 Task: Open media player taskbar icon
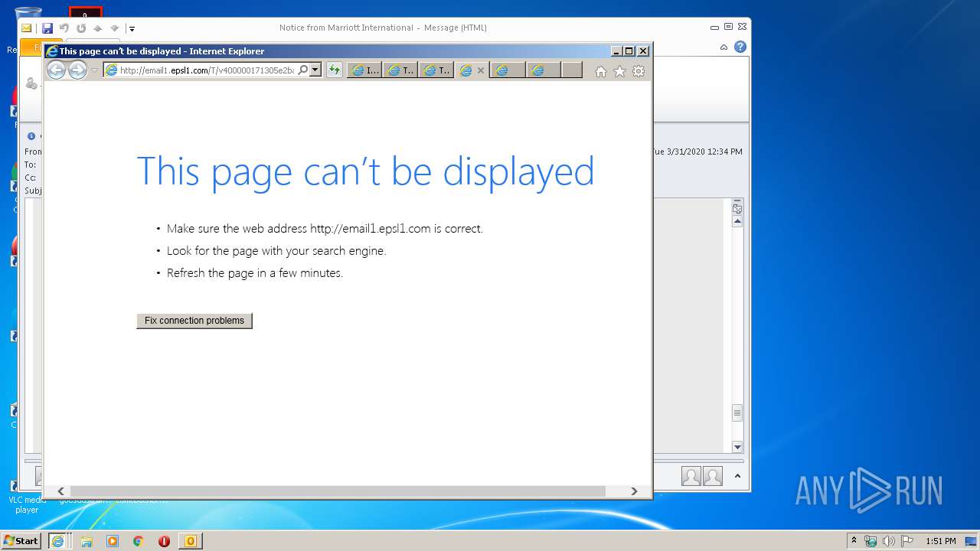(x=113, y=541)
